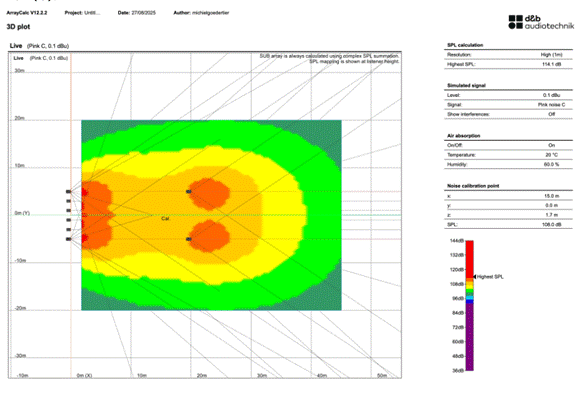Click the '3D plot' heading
575x395 pixels.
[18, 27]
